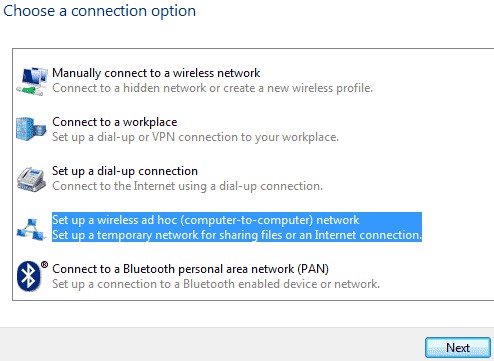Click the wireless network computer icon
The image size is (494, 361).
(32, 81)
